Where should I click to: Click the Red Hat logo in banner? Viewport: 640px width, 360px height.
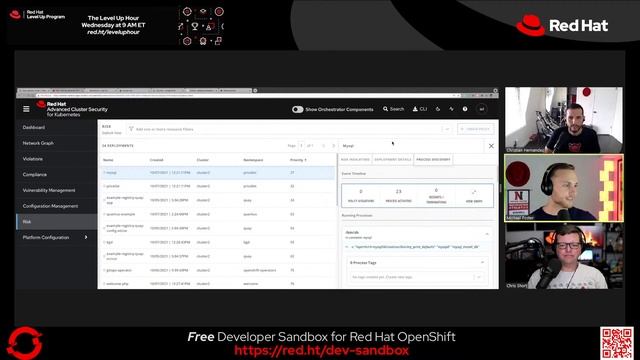[562, 25]
